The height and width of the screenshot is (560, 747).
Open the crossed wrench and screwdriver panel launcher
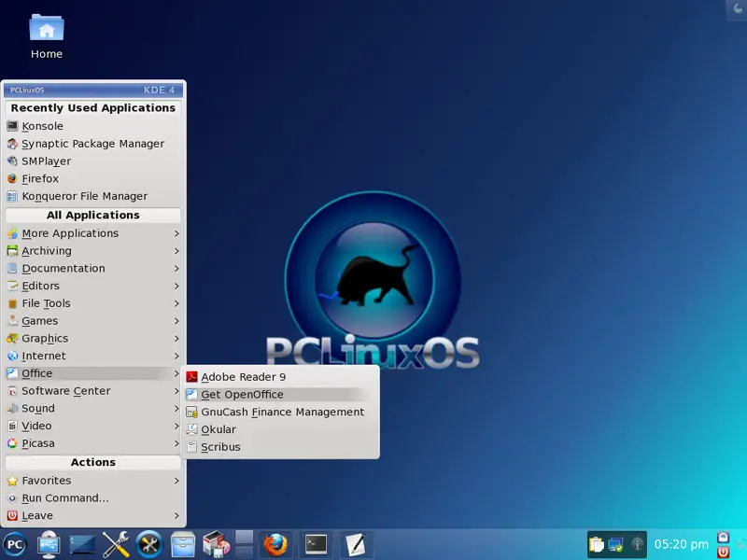tap(116, 544)
